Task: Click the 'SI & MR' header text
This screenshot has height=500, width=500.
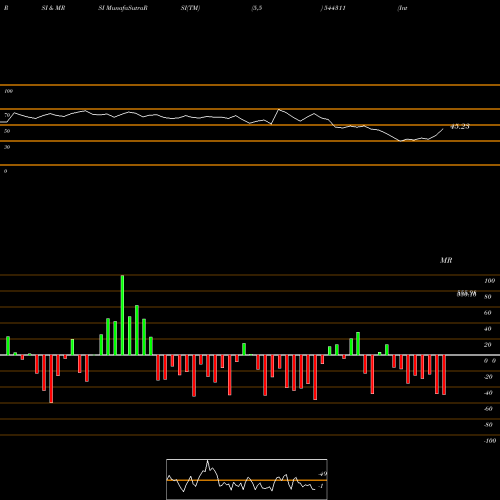Action: pyautogui.click(x=53, y=8)
